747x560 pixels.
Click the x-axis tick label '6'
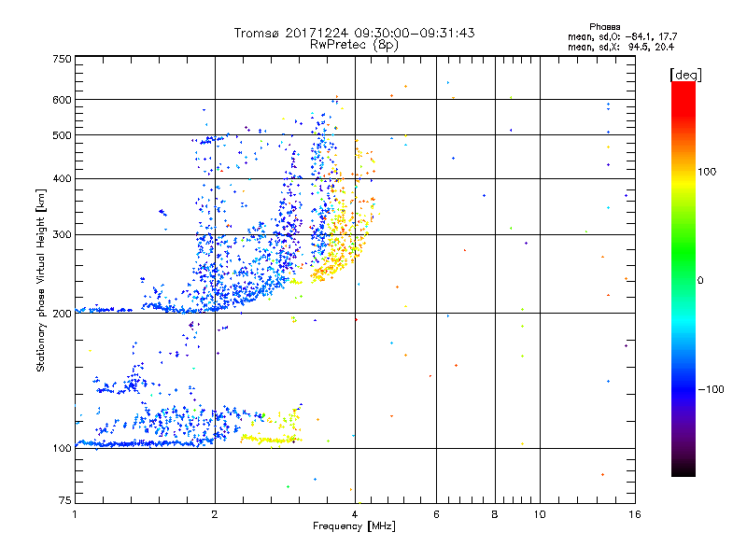click(436, 514)
